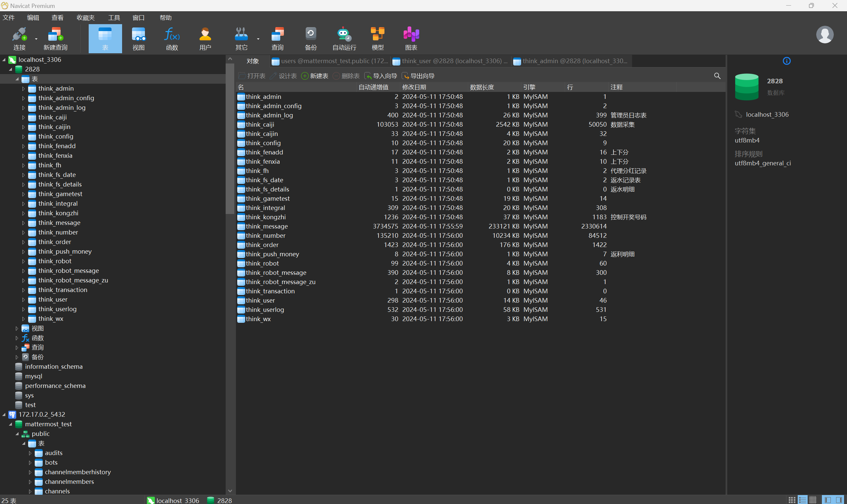Collapse the 172.17.0.2_5432 connection node
Screen dimensions: 847x504
pyautogui.click(x=4, y=415)
